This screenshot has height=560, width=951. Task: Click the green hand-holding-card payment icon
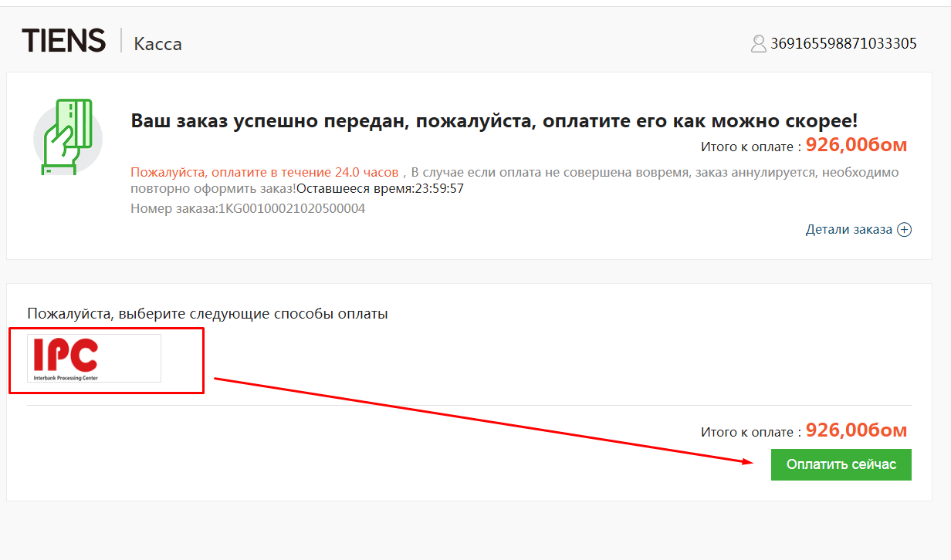(x=68, y=137)
